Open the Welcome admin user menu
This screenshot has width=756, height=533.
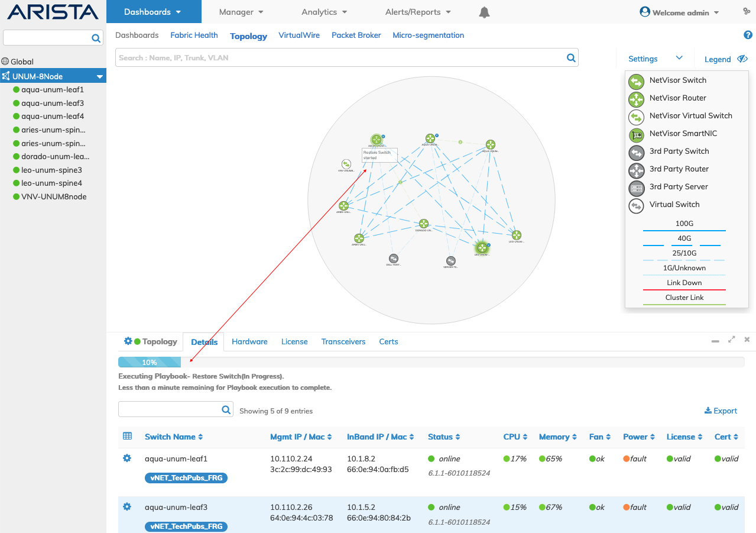680,12
